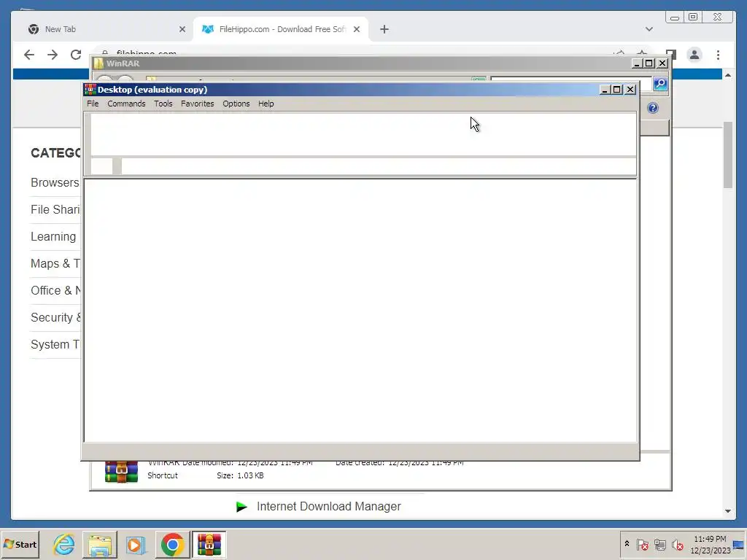Click the volume tray icon
The image size is (747, 560).
point(677,544)
